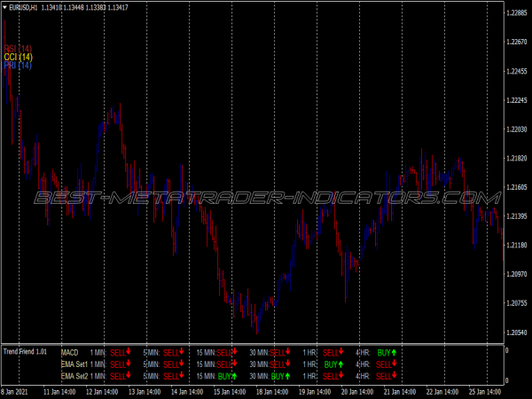Click the EMA Set1 row label
This screenshot has height=399, width=532.
pyautogui.click(x=74, y=364)
